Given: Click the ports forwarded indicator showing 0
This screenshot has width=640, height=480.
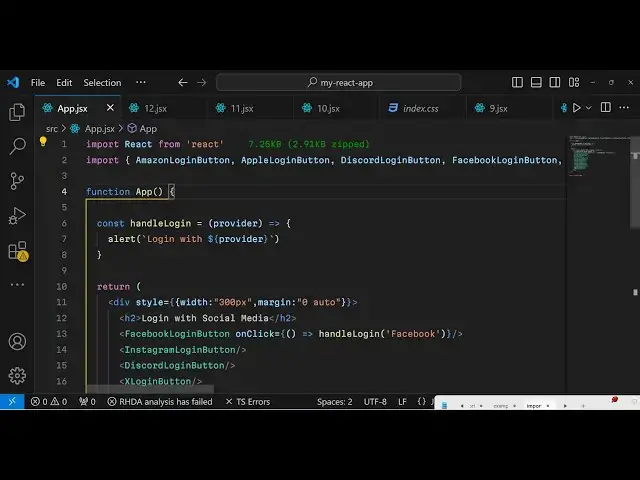Looking at the screenshot, I should coord(87,402).
